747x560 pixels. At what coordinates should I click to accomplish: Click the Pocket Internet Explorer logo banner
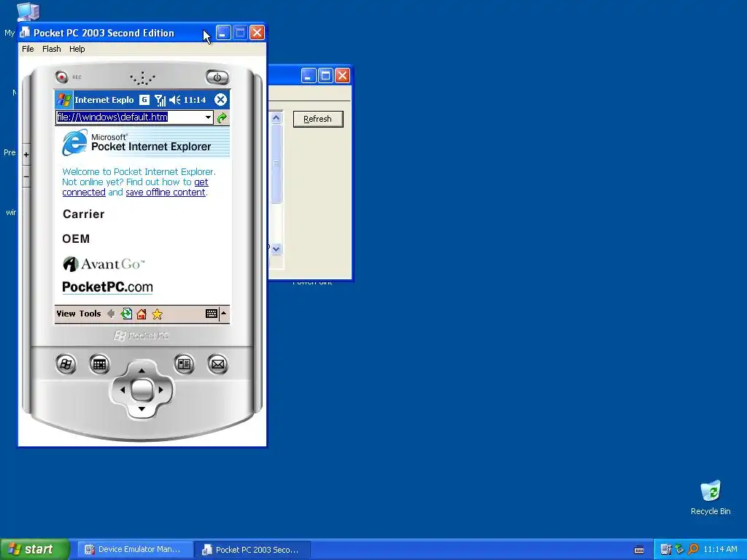tap(146, 142)
